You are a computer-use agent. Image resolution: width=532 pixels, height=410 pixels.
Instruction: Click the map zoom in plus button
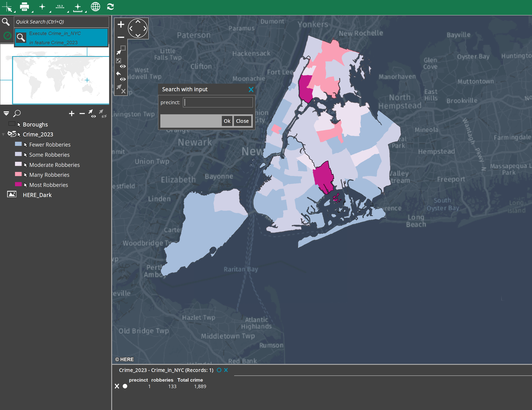click(121, 24)
